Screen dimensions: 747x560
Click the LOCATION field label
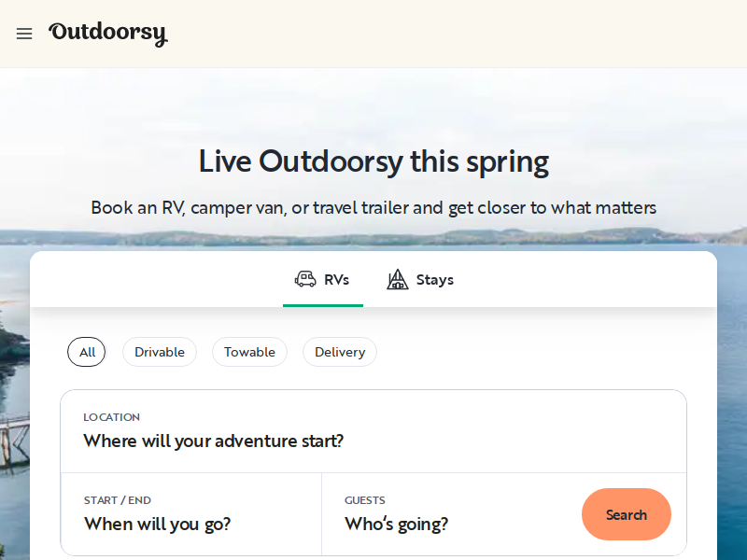112,417
